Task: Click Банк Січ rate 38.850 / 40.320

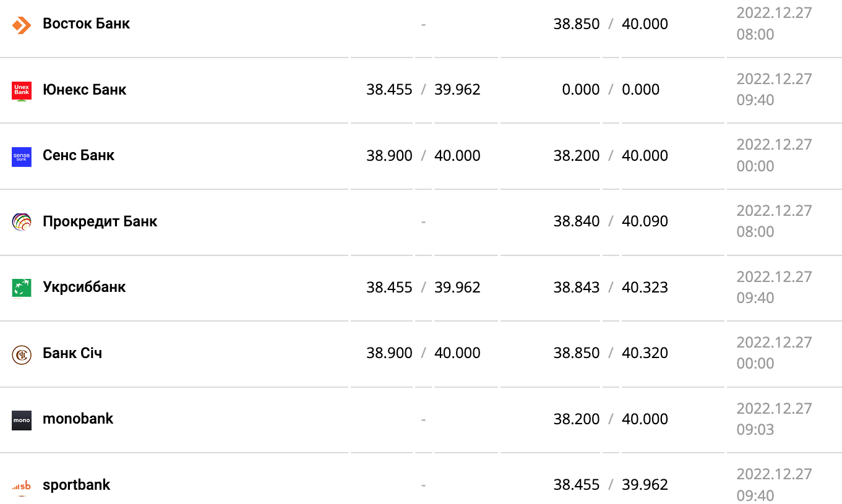Action: pyautogui.click(x=611, y=353)
